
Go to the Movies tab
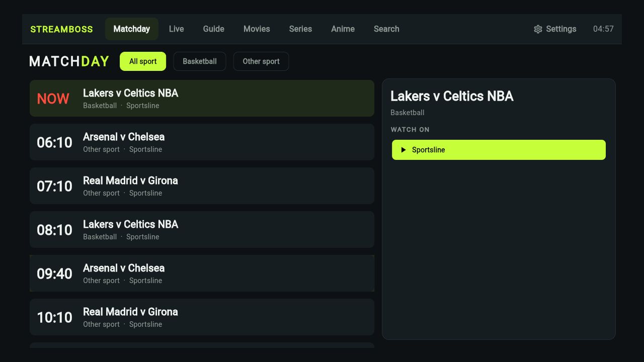[257, 29]
